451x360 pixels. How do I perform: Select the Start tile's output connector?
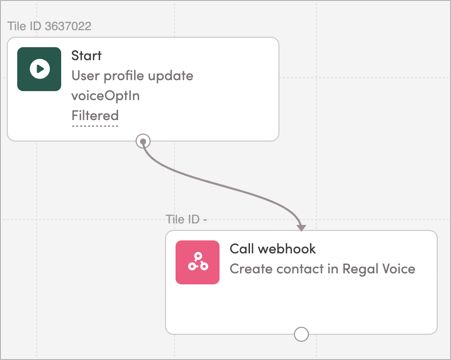click(x=143, y=141)
